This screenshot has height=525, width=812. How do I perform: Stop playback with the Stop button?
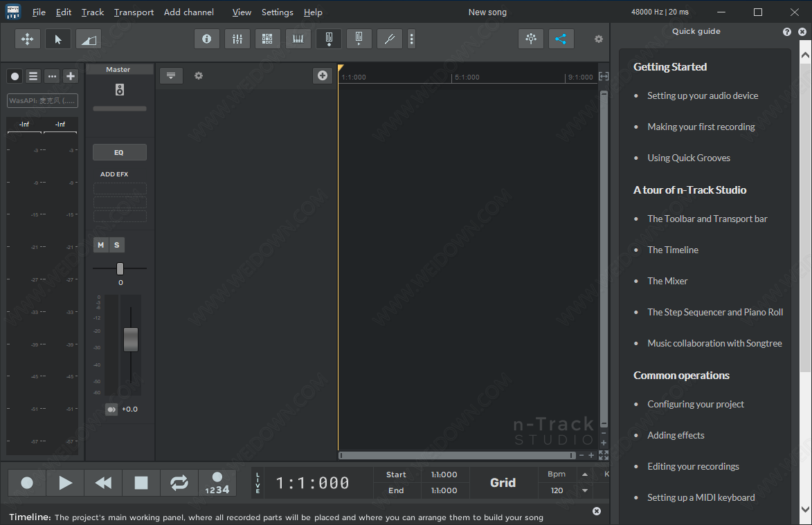coord(141,483)
